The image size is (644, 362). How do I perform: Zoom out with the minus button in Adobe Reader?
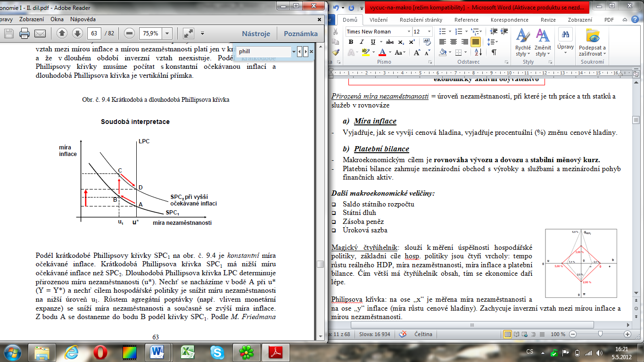[x=130, y=33]
